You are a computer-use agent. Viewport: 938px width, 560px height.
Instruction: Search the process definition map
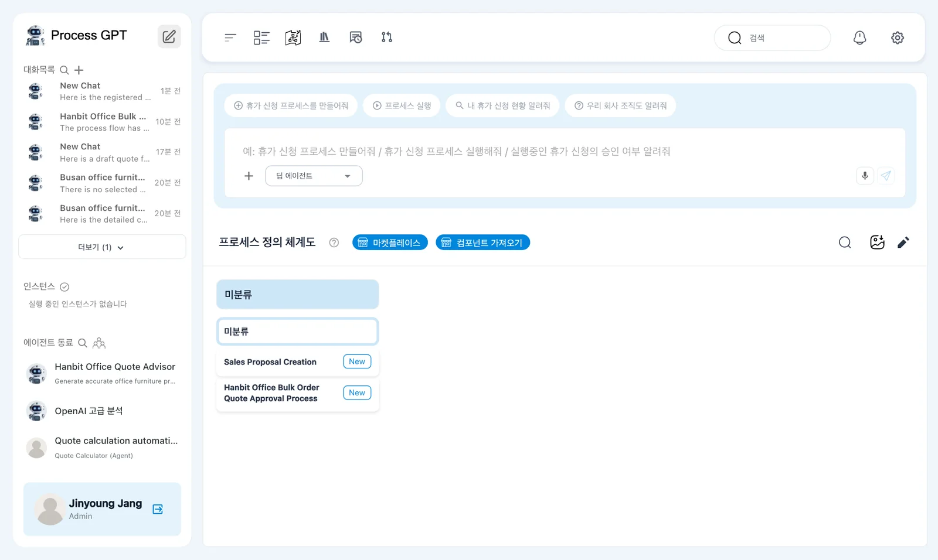pyautogui.click(x=845, y=243)
